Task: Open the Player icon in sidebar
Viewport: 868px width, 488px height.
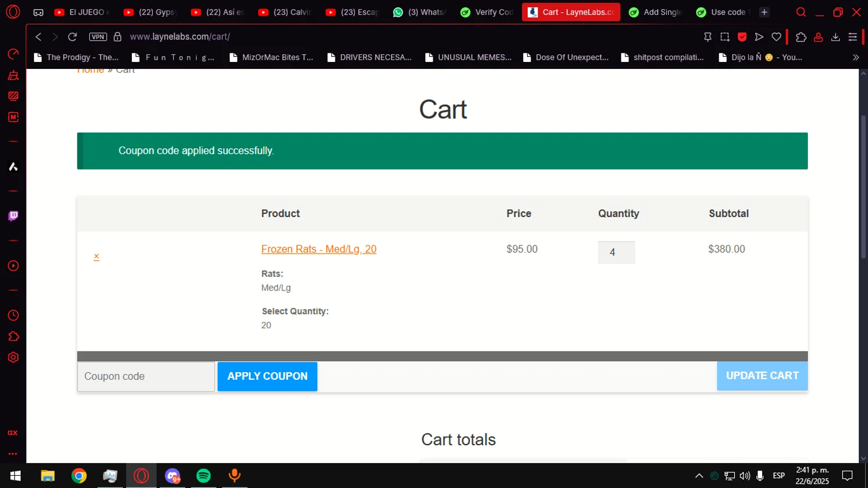Action: click(13, 266)
